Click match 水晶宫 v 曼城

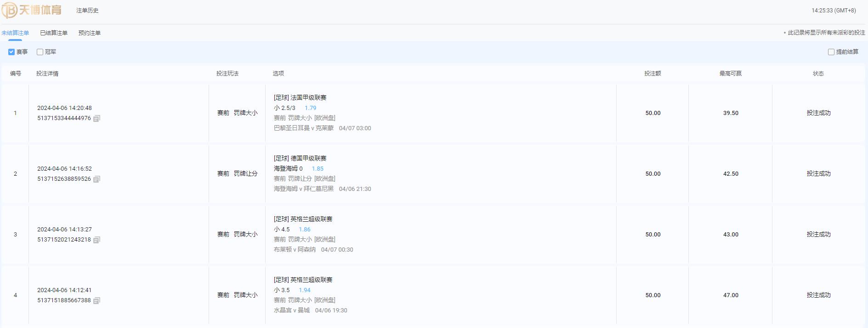tap(292, 311)
